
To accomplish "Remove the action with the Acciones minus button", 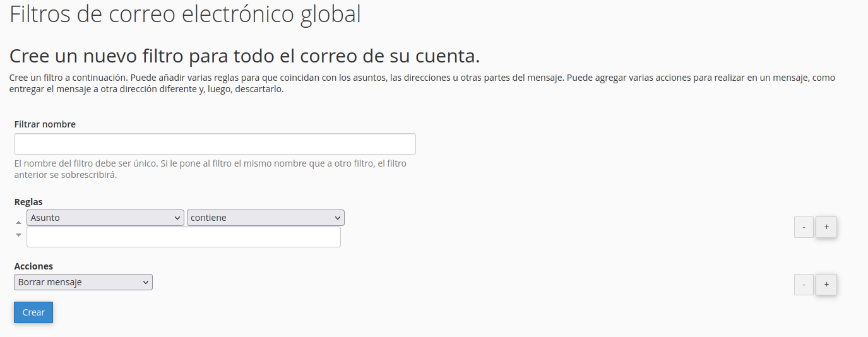I will click(x=803, y=285).
